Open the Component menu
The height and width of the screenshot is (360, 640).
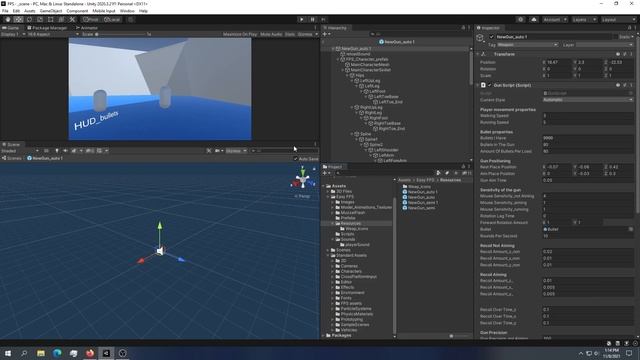pos(77,11)
